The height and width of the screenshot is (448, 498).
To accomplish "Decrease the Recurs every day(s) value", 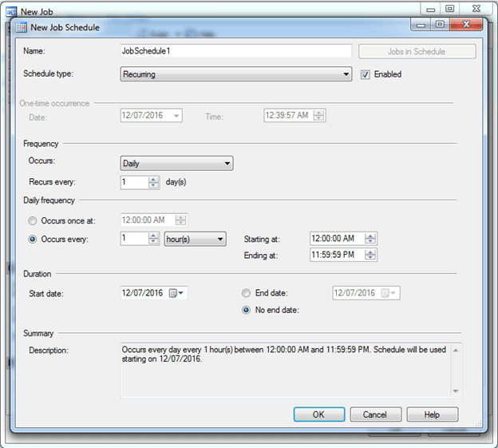I will point(153,185).
